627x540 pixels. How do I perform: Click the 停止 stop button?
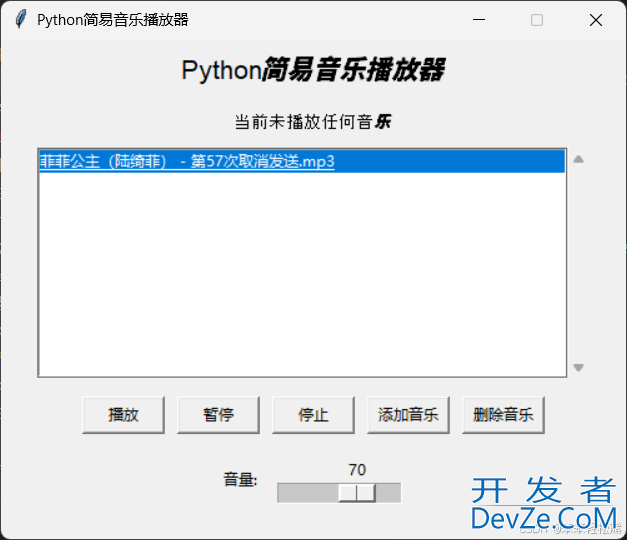pos(313,415)
